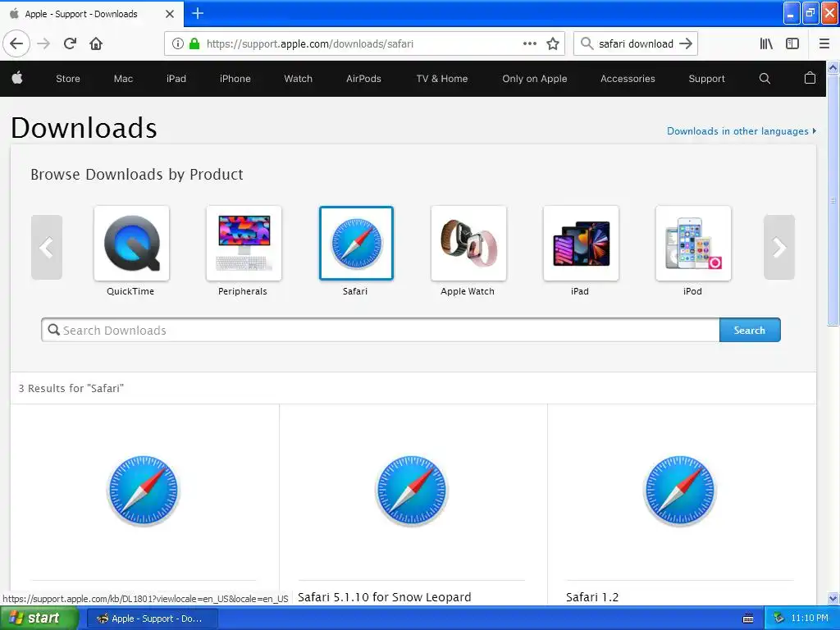This screenshot has width=840, height=630.
Task: Open Safari 5.1.10 for Snow Leopard link
Action: click(x=385, y=597)
